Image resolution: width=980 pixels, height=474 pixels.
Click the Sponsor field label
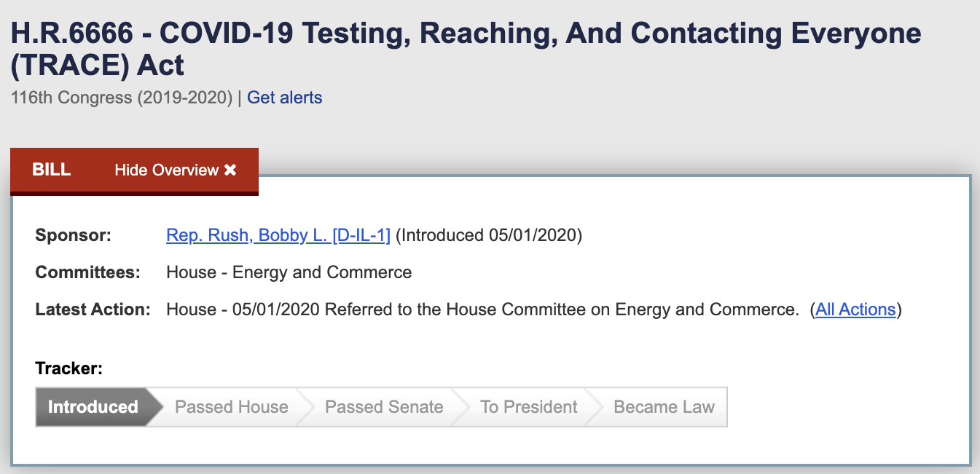[74, 235]
